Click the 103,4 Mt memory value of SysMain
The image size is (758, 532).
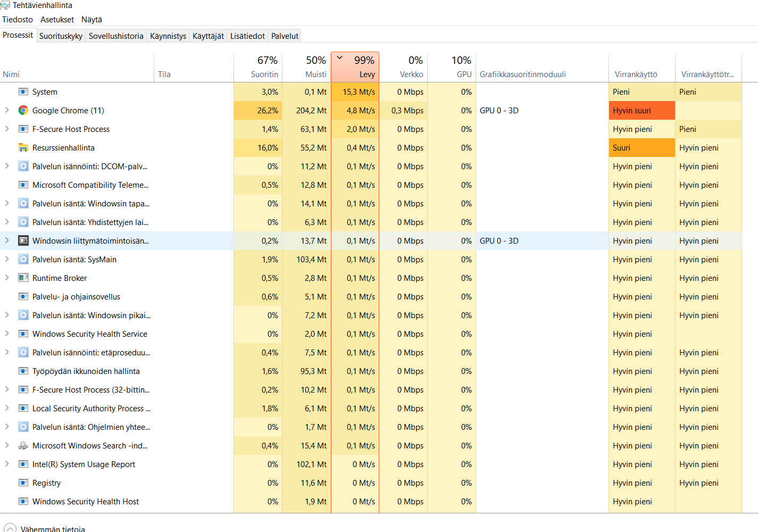tap(306, 260)
